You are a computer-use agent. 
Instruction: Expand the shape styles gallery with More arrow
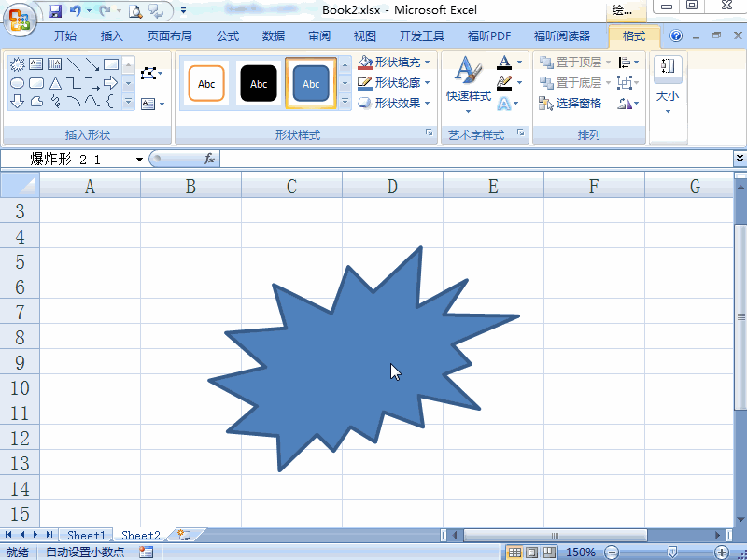[x=345, y=100]
